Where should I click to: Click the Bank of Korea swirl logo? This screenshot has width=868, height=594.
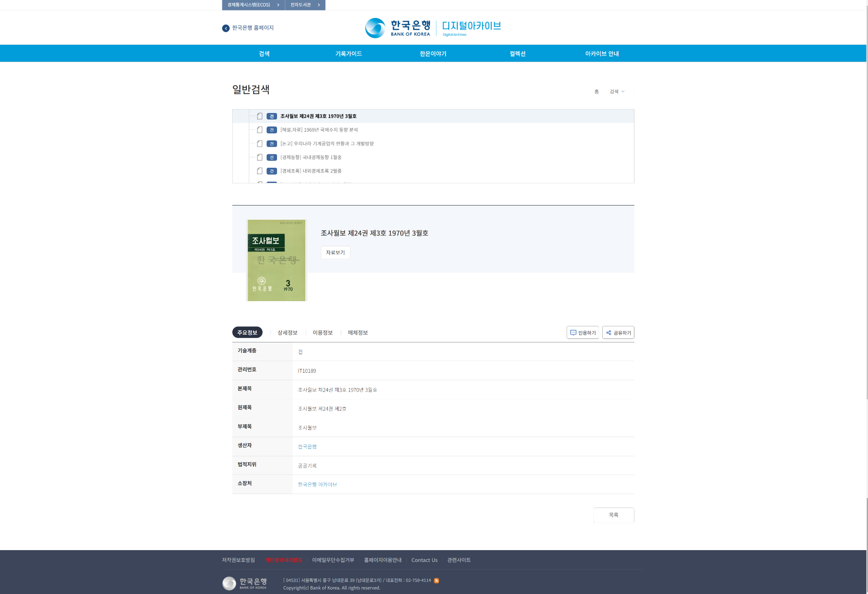375,28
